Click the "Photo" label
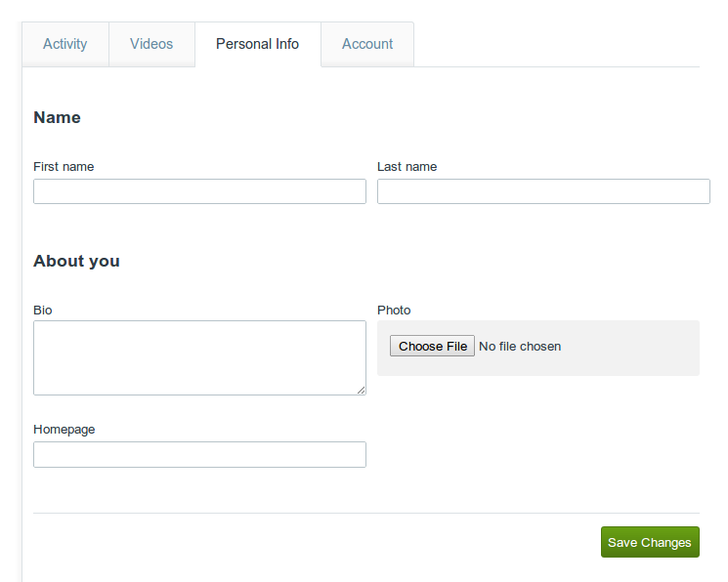Image resolution: width=728 pixels, height=582 pixels. tap(394, 311)
